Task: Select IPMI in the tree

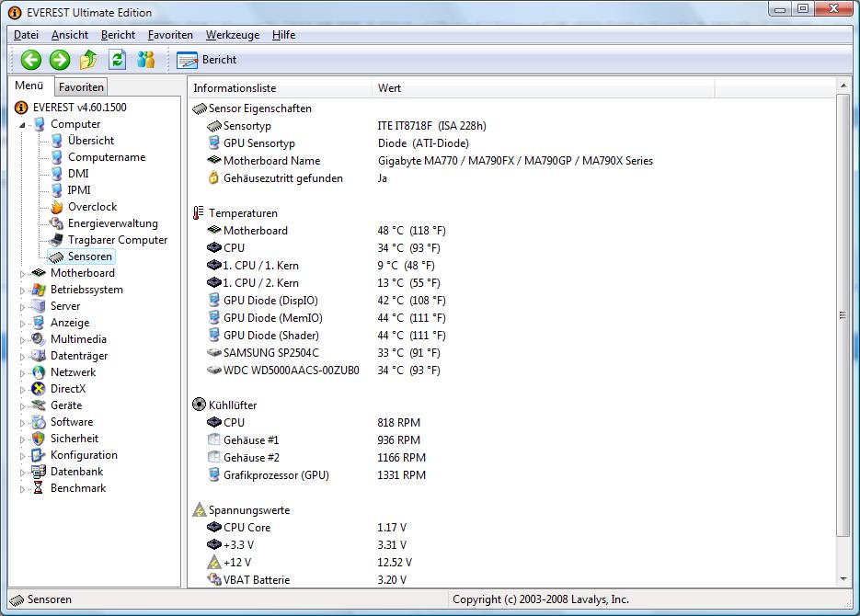Action: (x=79, y=190)
